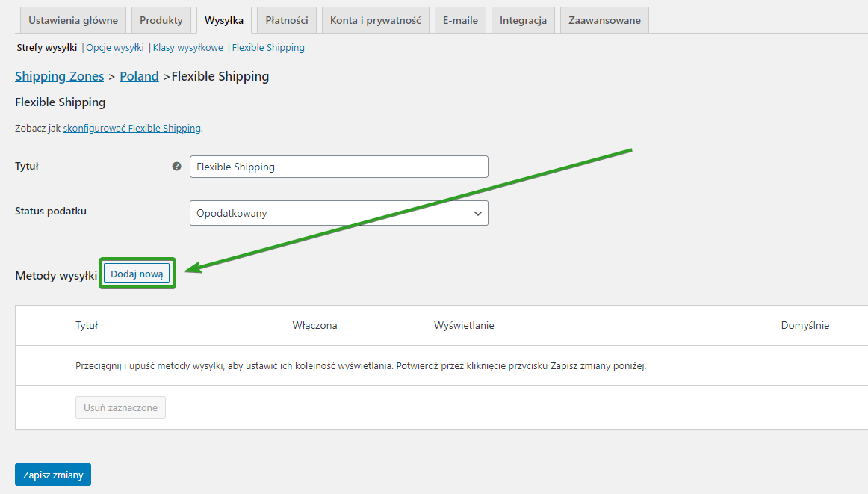Click the Tytuł column header
Viewport: 868px width, 494px height.
point(87,326)
